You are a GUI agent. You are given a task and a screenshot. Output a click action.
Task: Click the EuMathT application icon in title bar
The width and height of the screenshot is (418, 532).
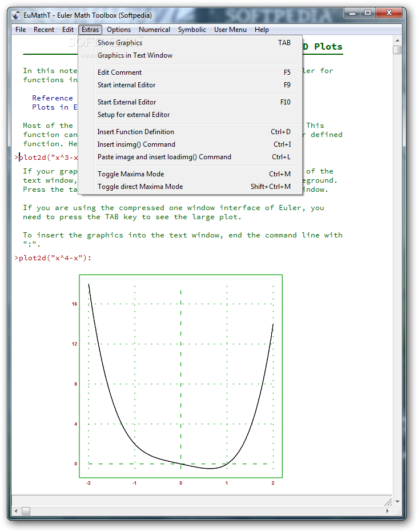16,15
